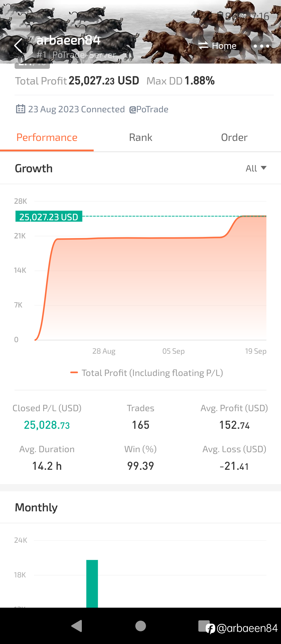This screenshot has height=644, width=281.
Task: Open the three-dots more options menu
Action: [261, 46]
